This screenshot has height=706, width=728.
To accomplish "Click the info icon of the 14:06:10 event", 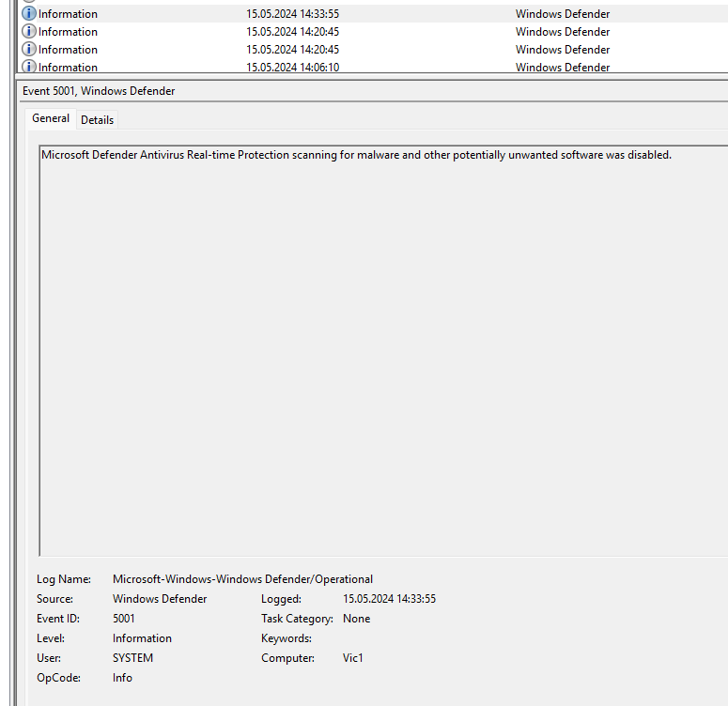I will [x=29, y=67].
